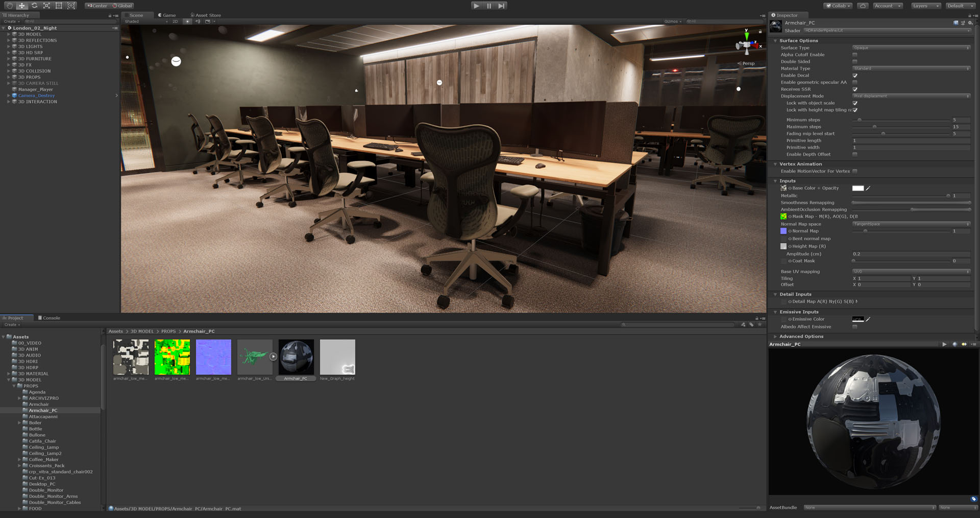Screen dimensions: 980x518
Task: Toggle the Receives SSR checkbox
Action: [x=855, y=89]
